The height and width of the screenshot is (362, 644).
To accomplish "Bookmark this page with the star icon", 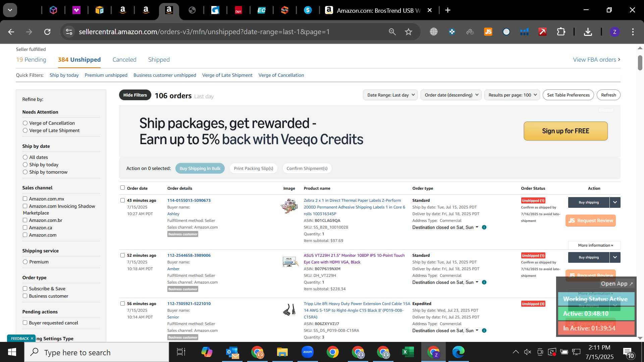I will (x=408, y=32).
